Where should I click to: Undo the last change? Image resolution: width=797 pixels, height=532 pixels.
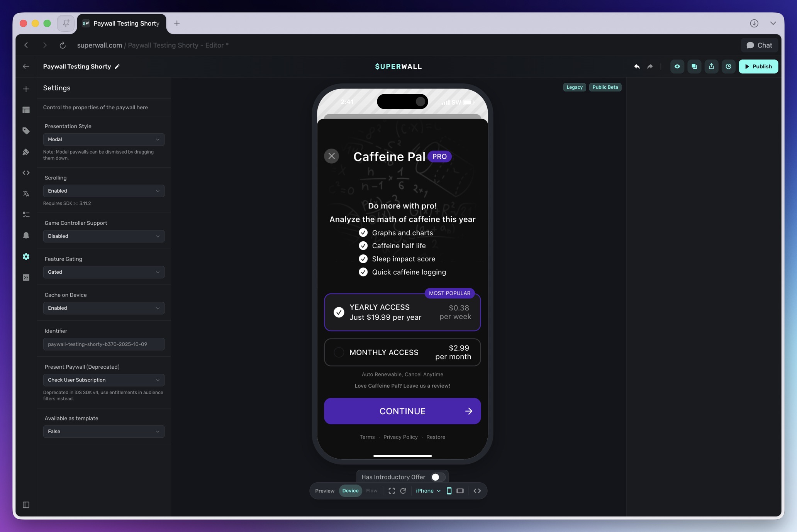pyautogui.click(x=637, y=66)
